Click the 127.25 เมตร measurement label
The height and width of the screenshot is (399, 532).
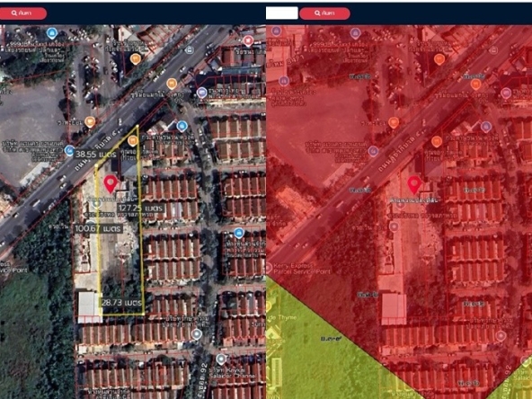tap(141, 208)
